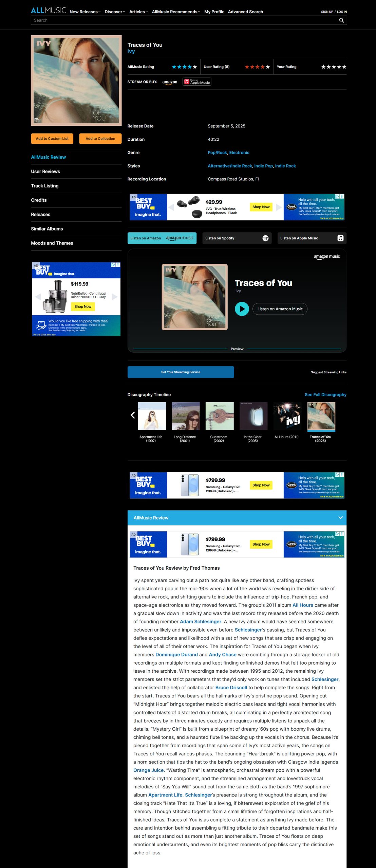Open the New Releases dropdown menu
Image resolution: width=376 pixels, height=868 pixels.
(x=85, y=12)
